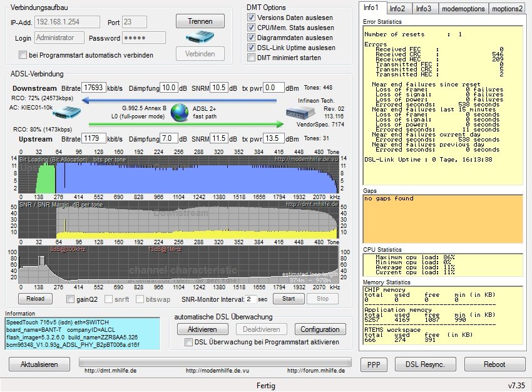Click Reload below the charts
This screenshot has height=392, width=532.
(x=35, y=298)
